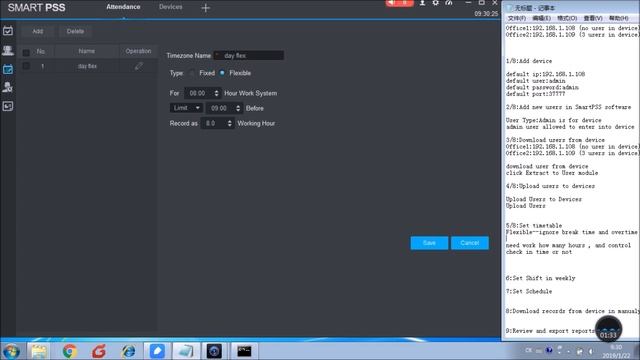Choose the Fixed type radio button
The width and height of the screenshot is (640, 360).
click(192, 73)
